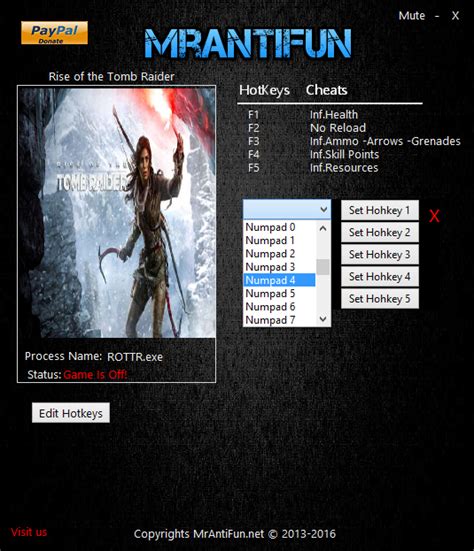This screenshot has height=551, width=474.
Task: Click the Cheats column header
Action: pyautogui.click(x=326, y=90)
